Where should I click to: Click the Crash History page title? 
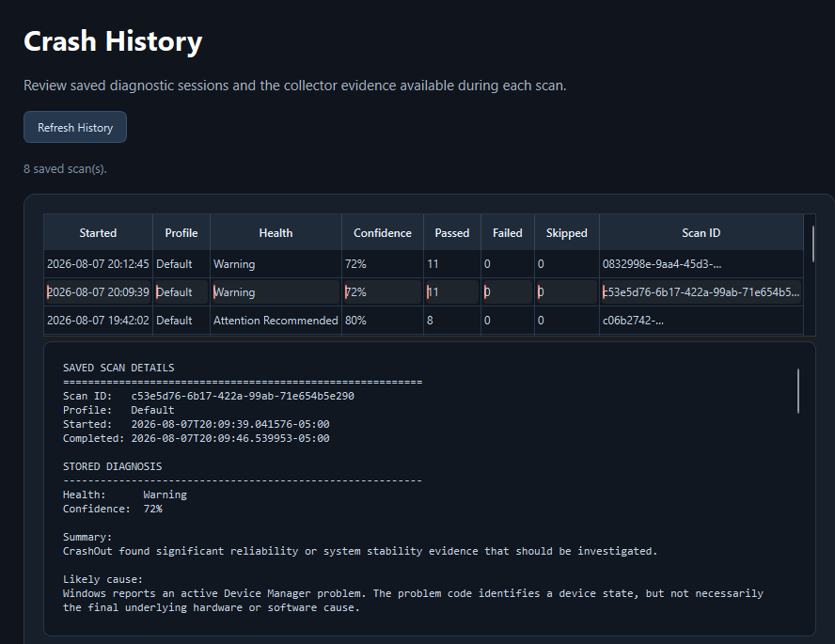click(113, 41)
